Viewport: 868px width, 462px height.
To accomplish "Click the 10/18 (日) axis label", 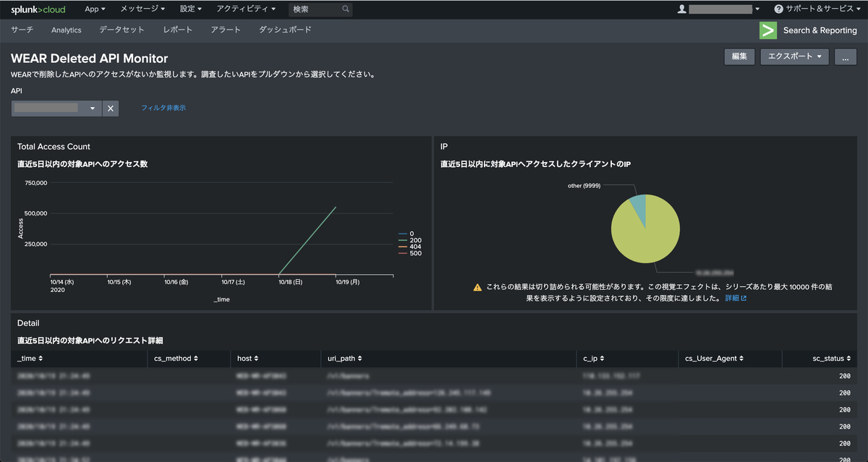I will pyautogui.click(x=290, y=282).
